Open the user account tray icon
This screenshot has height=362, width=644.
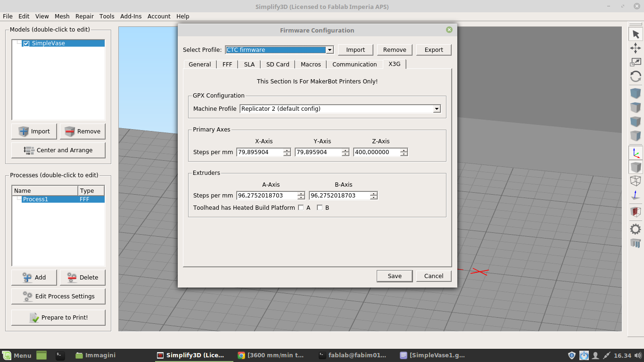click(x=595, y=355)
